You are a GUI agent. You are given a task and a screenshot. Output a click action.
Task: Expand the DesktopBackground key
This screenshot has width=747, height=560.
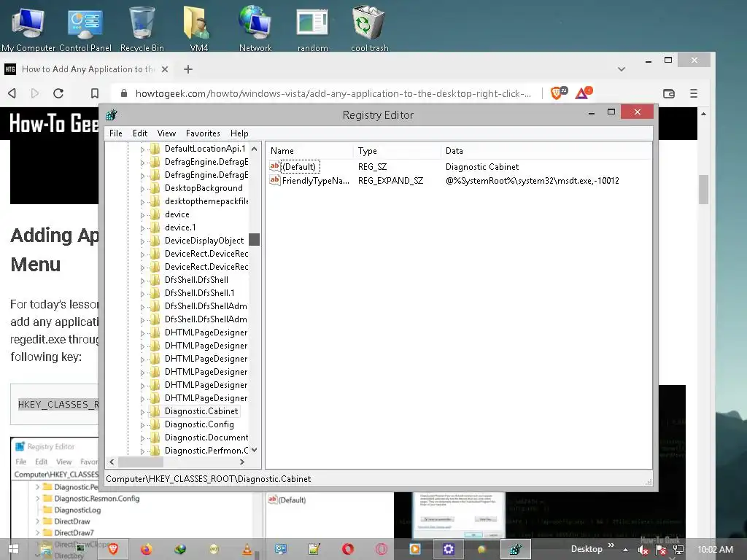click(x=142, y=189)
